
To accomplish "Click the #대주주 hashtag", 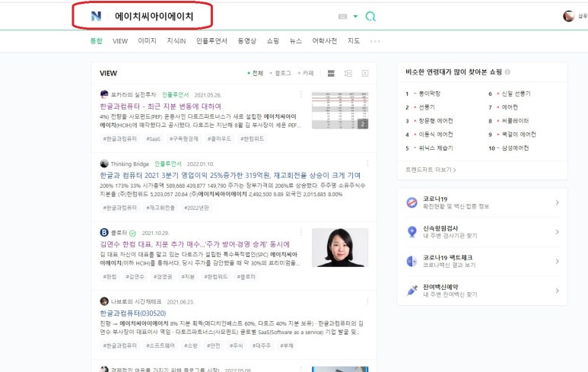I will pyautogui.click(x=262, y=345).
